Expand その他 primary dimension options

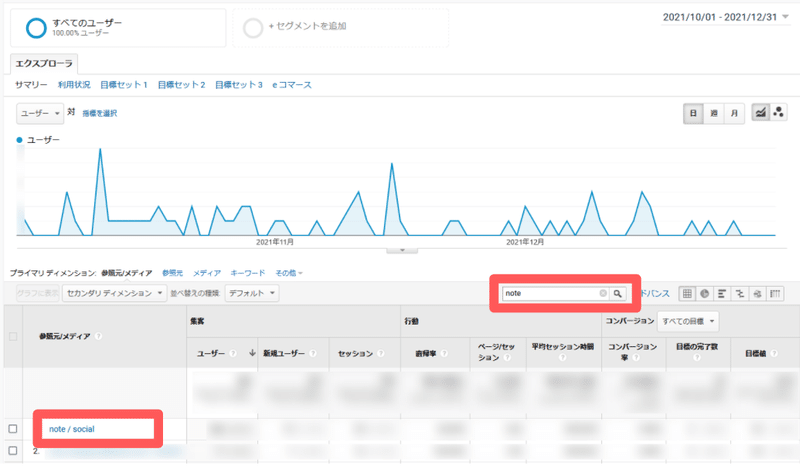(289, 273)
